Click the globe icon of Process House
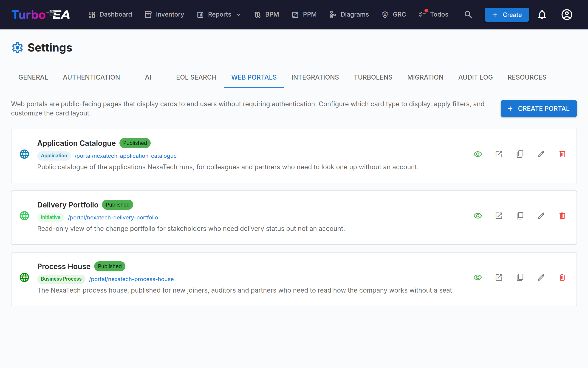The image size is (588, 368). [24, 277]
